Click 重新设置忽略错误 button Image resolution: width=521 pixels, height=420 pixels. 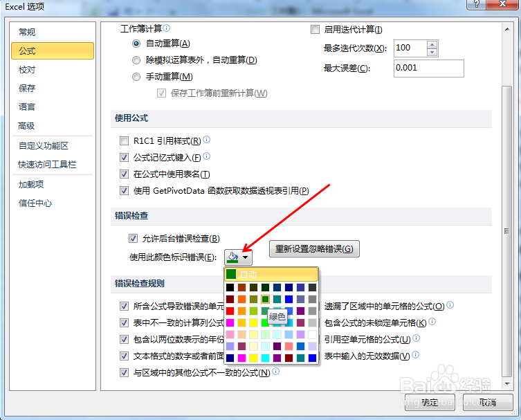[314, 248]
